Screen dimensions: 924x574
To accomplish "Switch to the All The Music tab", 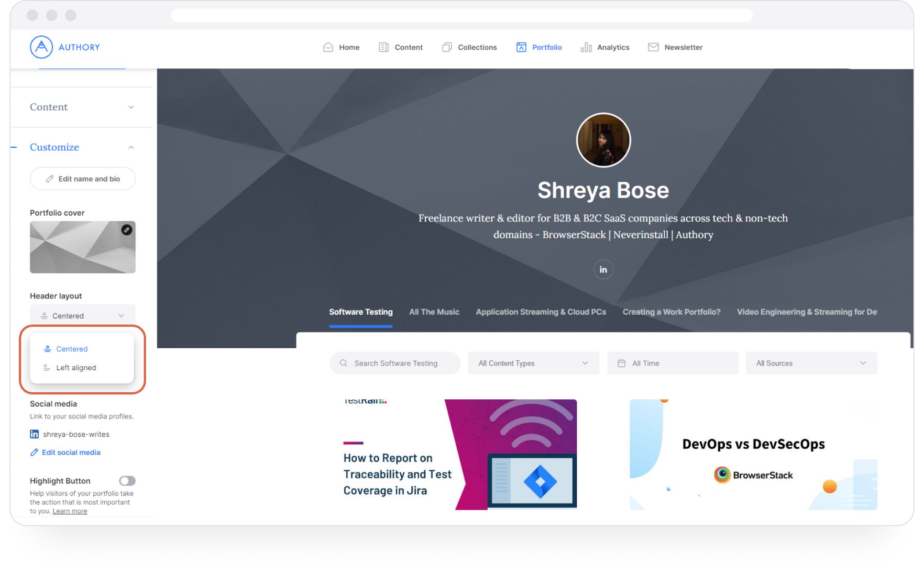I will coord(434,312).
